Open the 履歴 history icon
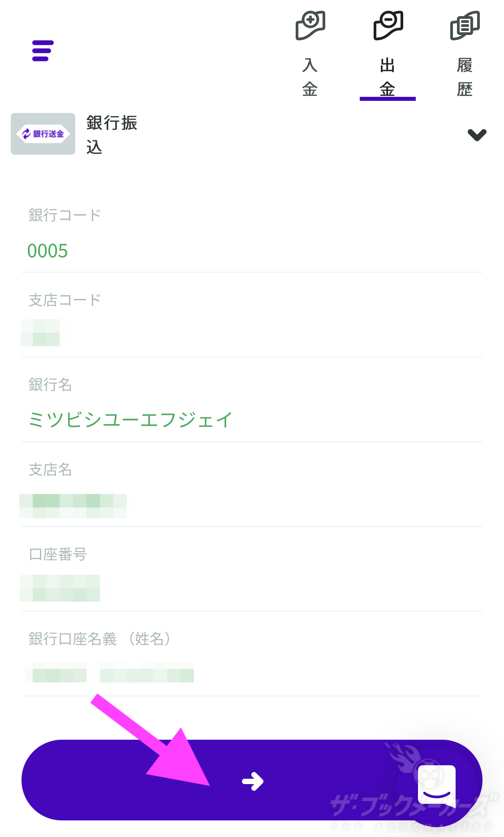504x837 pixels. tap(465, 25)
